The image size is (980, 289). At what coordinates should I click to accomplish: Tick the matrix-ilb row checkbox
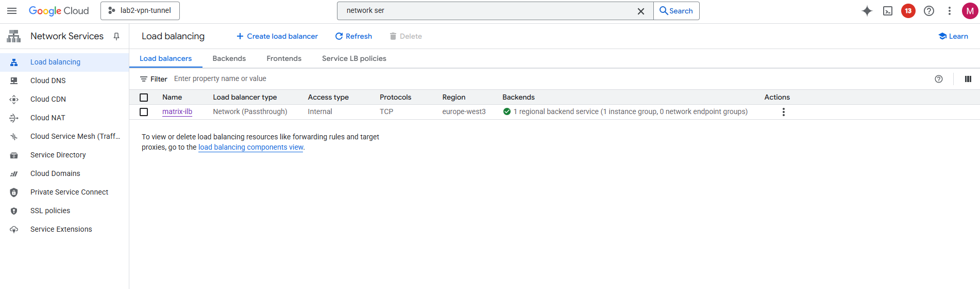pos(144,112)
